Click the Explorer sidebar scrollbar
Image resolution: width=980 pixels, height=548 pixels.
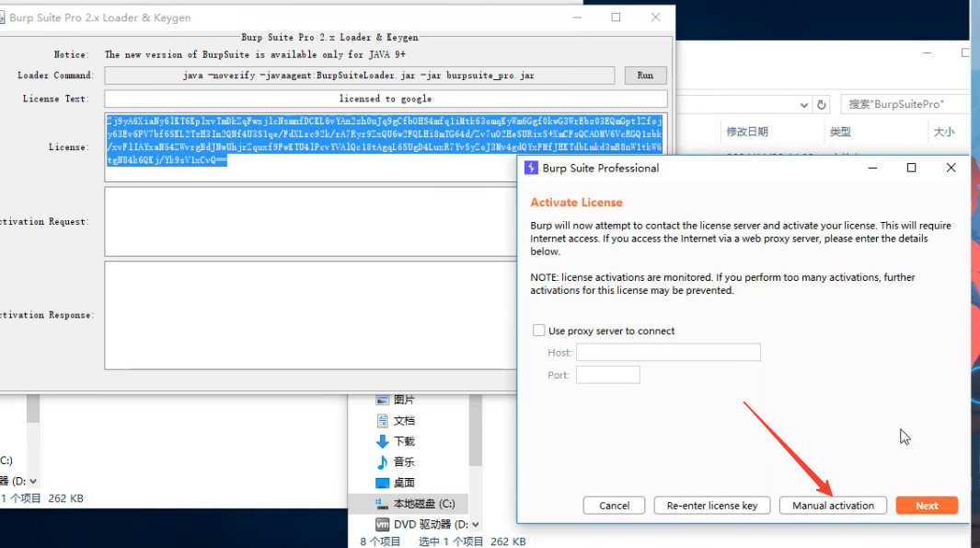click(476, 430)
